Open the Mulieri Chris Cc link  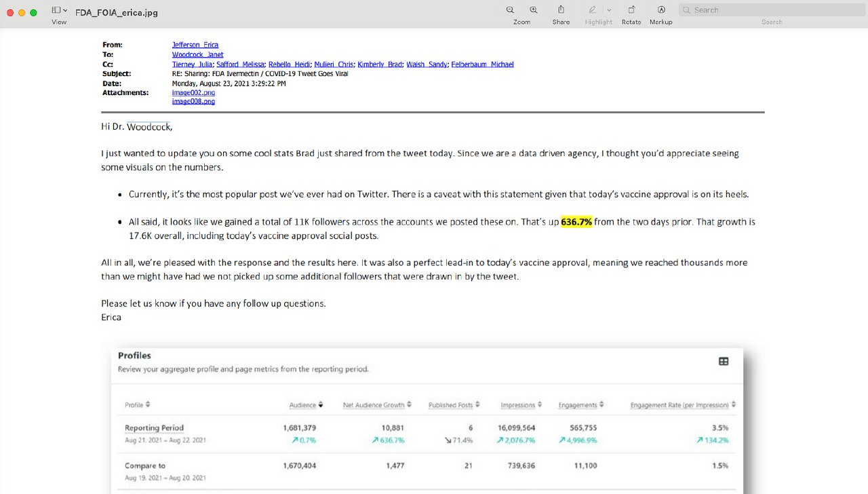[x=334, y=64]
